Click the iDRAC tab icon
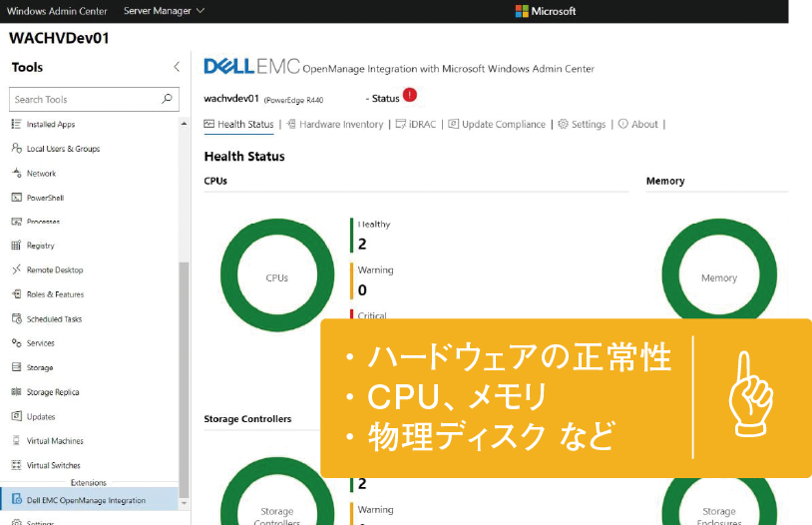This screenshot has height=525, width=812. click(400, 124)
